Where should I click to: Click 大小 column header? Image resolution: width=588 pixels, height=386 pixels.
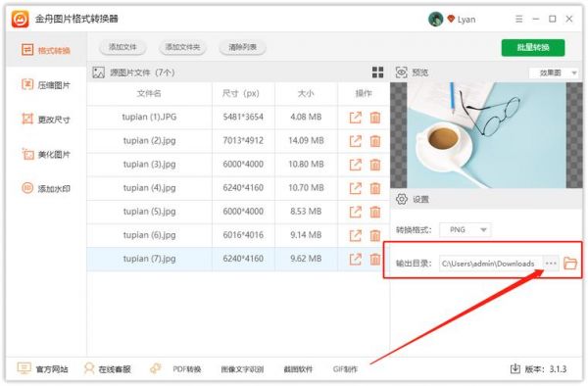[306, 94]
